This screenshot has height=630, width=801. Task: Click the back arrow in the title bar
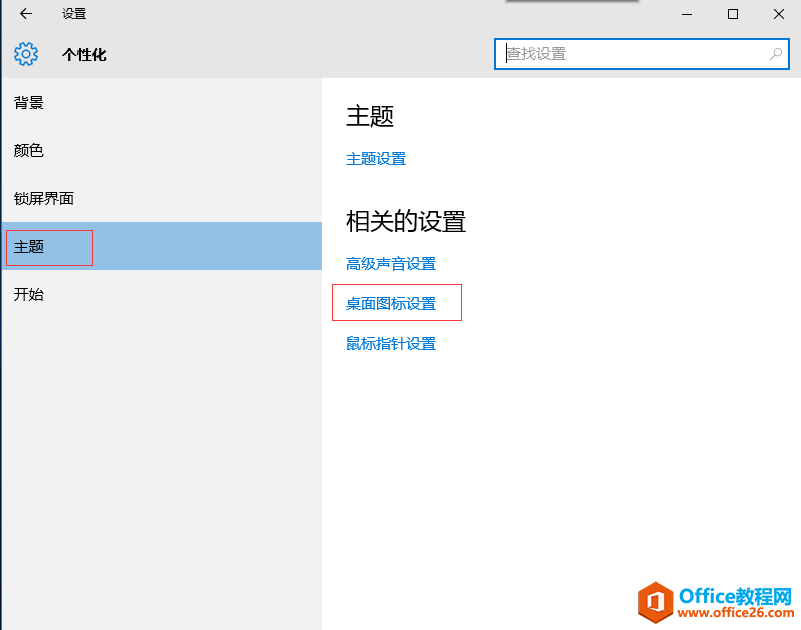[26, 14]
